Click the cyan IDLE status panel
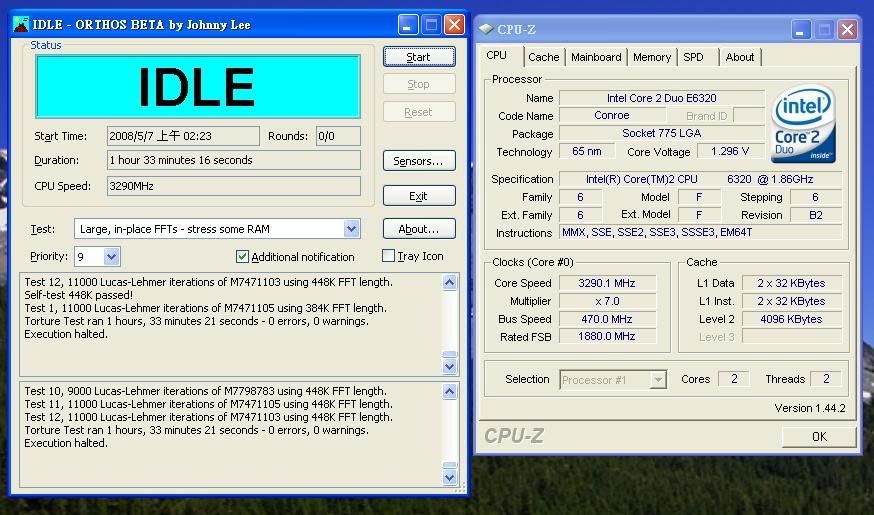This screenshot has height=515, width=874. (198, 86)
